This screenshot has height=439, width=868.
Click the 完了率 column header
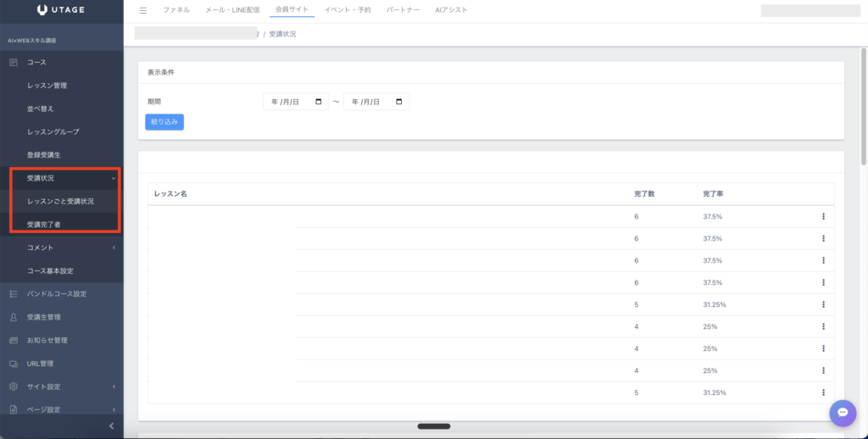click(713, 194)
